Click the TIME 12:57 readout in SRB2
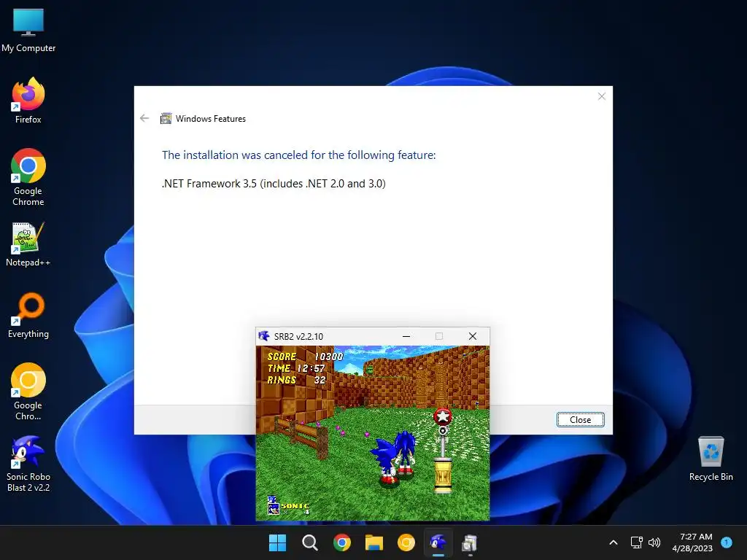The height and width of the screenshot is (560, 747). tap(296, 368)
